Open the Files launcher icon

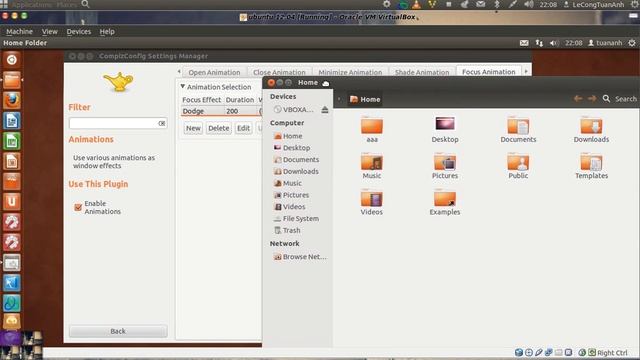[x=11, y=80]
